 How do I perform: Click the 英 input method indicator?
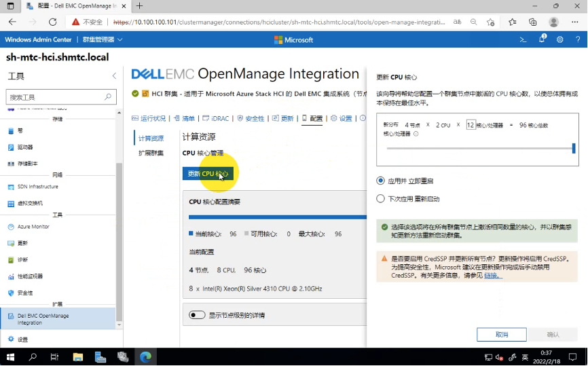pyautogui.click(x=525, y=357)
